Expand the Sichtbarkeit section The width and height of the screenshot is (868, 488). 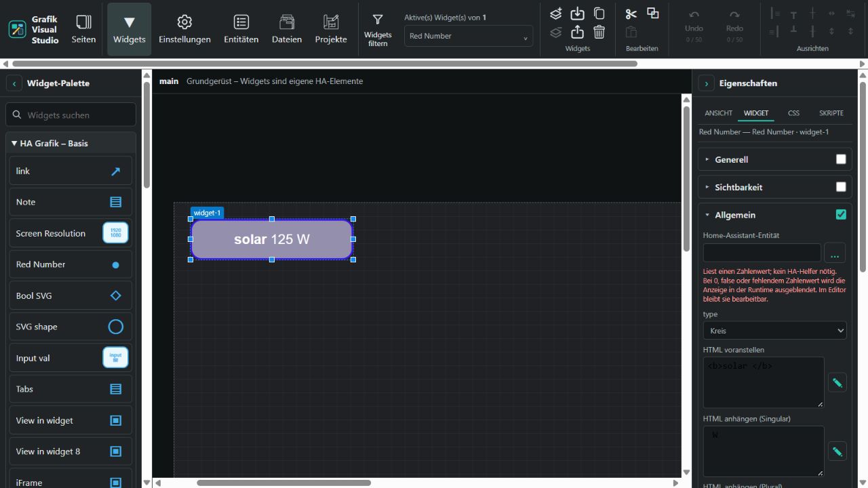738,187
